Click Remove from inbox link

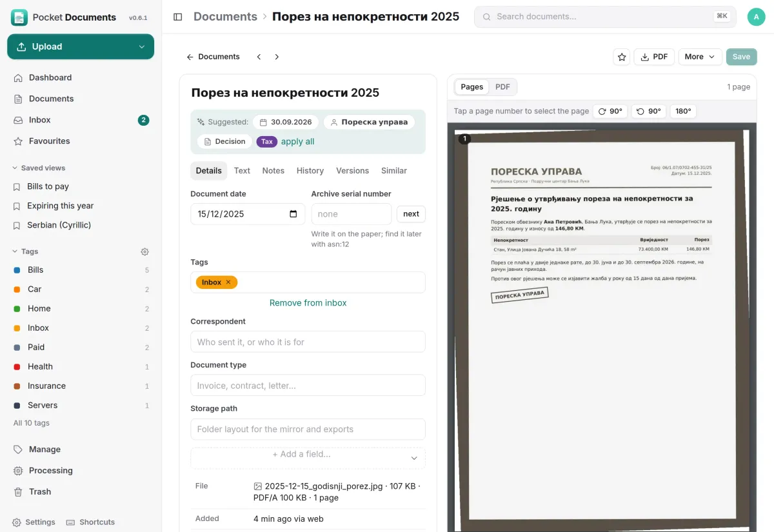coord(308,303)
